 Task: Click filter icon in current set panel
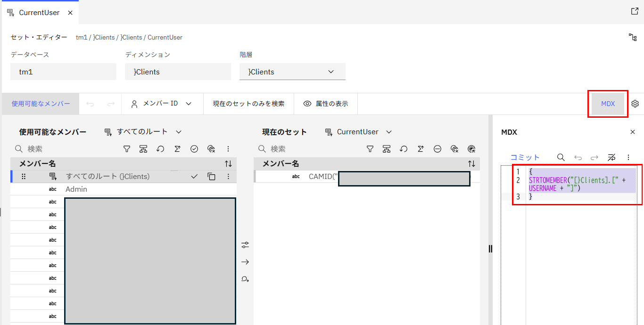[x=370, y=149]
